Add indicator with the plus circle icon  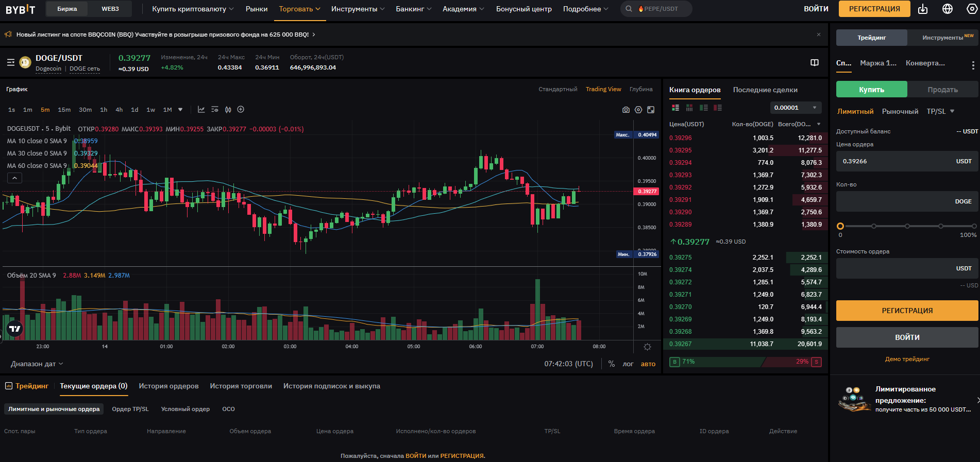point(241,109)
